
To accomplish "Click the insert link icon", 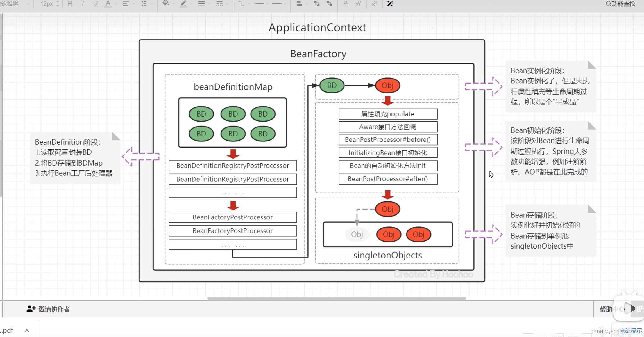I will 374,4.
